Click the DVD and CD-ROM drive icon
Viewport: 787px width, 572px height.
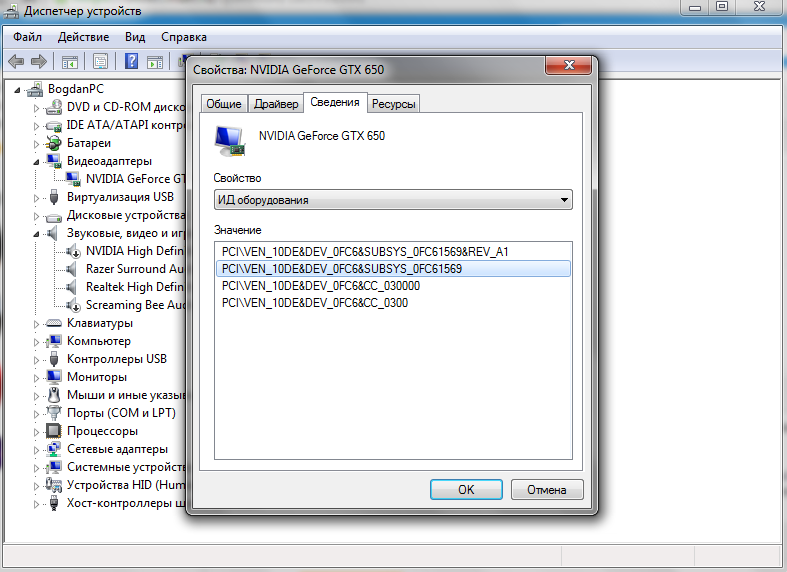[x=53, y=107]
